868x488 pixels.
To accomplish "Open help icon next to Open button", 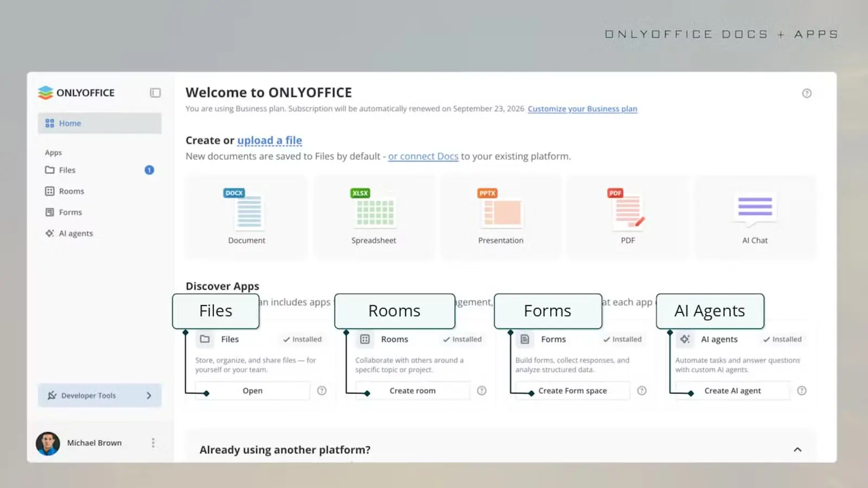I will click(322, 390).
